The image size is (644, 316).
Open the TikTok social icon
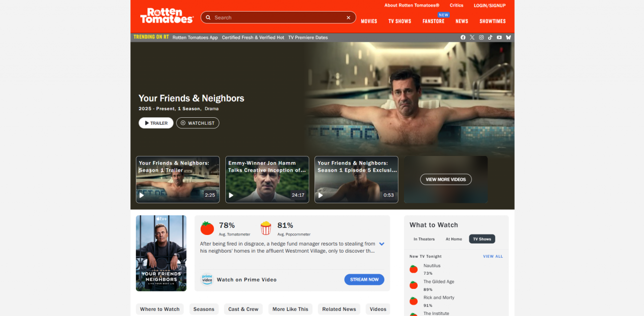[x=490, y=37]
